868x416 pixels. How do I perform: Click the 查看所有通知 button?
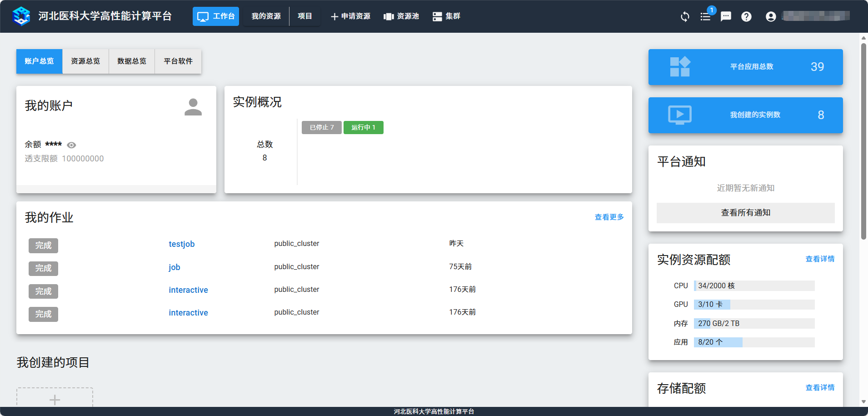pyautogui.click(x=745, y=213)
